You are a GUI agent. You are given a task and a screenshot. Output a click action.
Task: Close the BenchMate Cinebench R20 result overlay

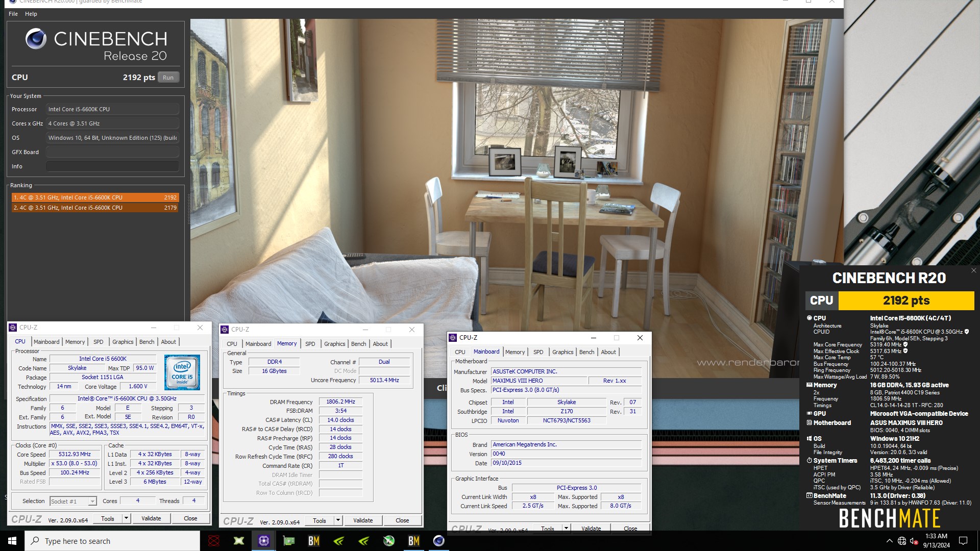pyautogui.click(x=973, y=270)
